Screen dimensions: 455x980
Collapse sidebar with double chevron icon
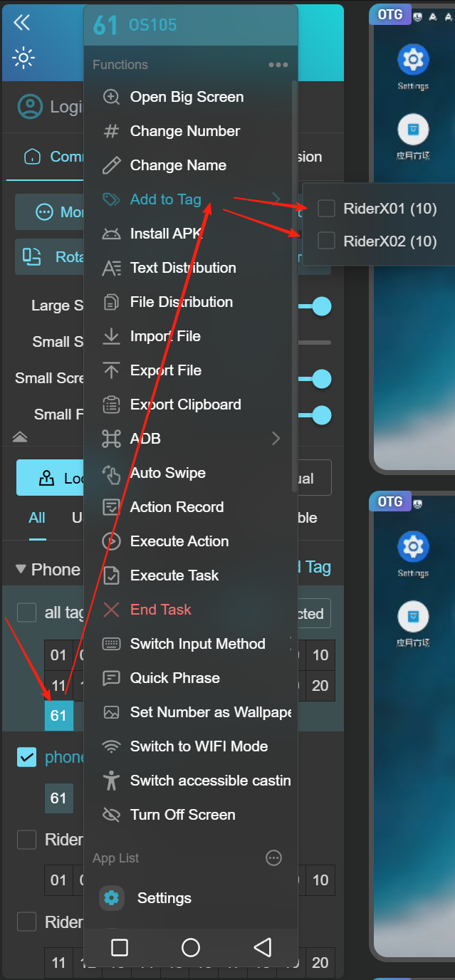coord(22,23)
